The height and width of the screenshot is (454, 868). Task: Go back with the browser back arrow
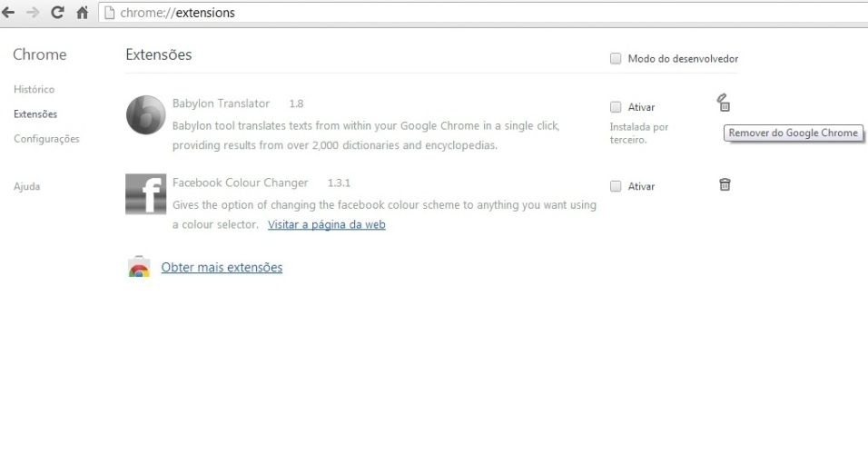[x=8, y=12]
